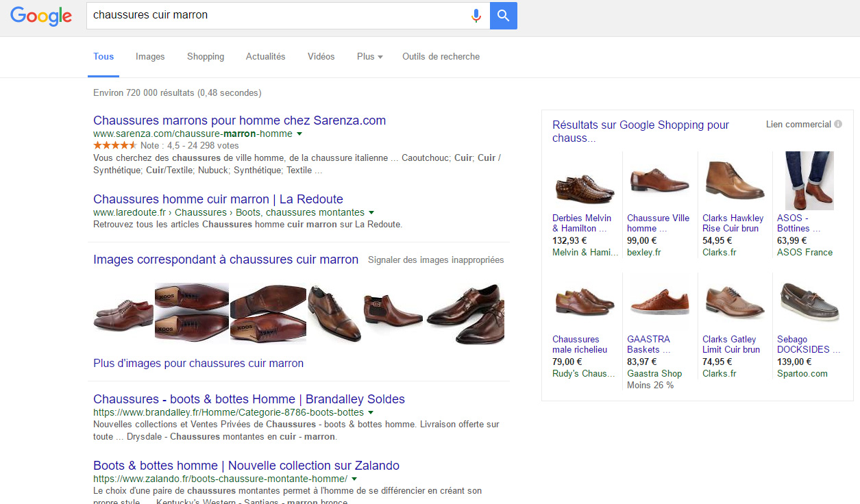Open Résultats sur Google Shopping heading link
Screen dimensions: 860x504
[x=641, y=131]
